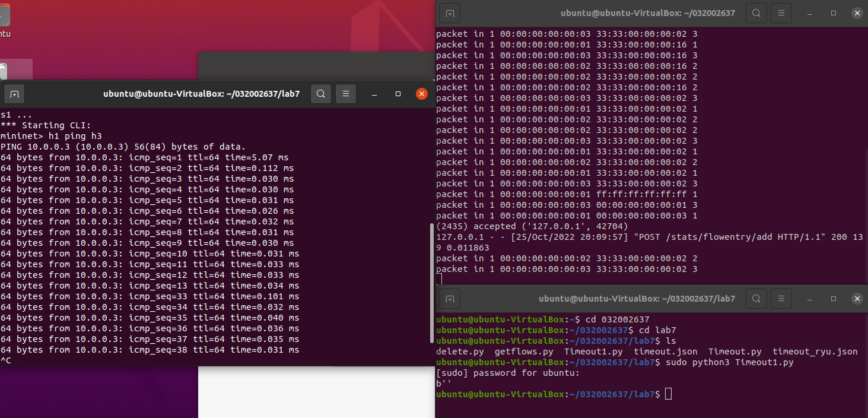Click title bar text of mininet lab7 terminal
This screenshot has width=868, height=418.
point(201,94)
